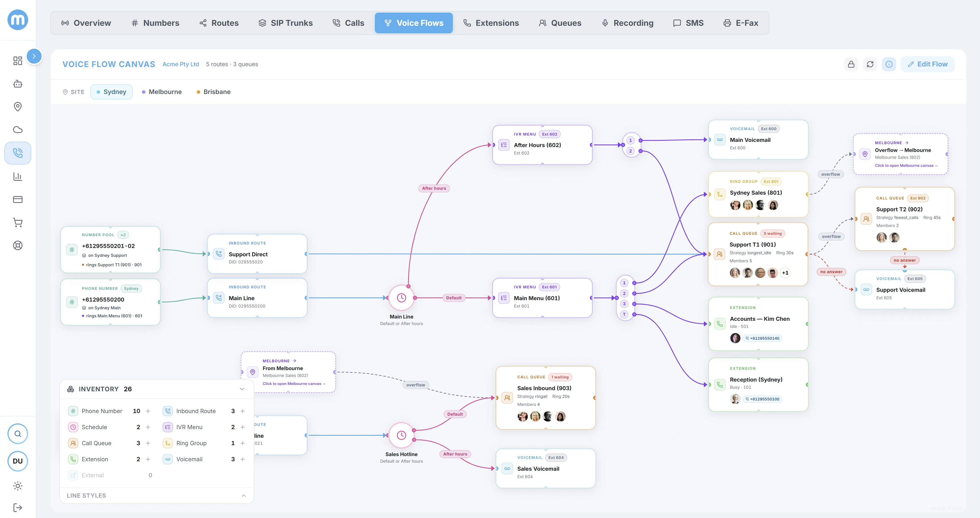Select the Support T1 (901) queue node
Screen dimensions: 980x518
(758, 254)
